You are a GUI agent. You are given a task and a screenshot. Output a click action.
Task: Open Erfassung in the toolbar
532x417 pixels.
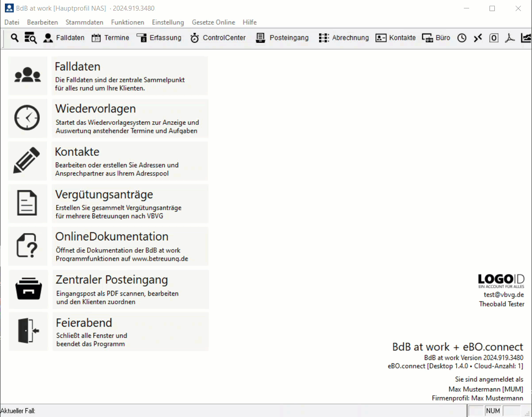[x=159, y=38]
